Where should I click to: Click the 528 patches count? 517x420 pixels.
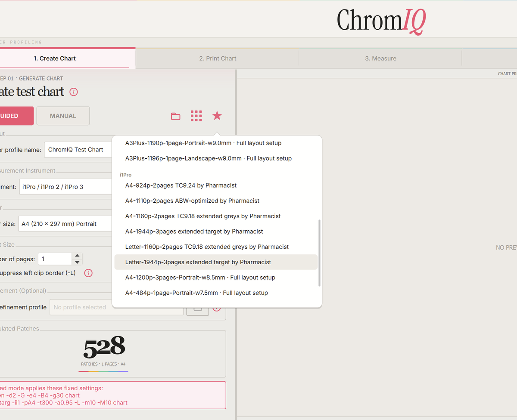104,347
